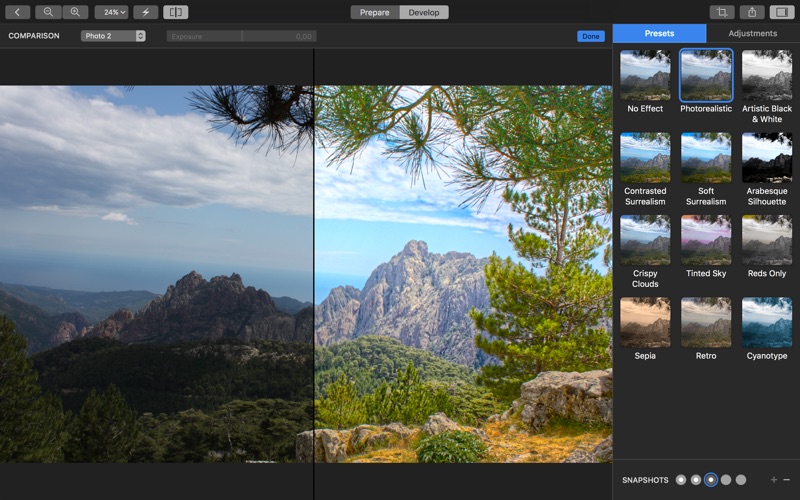Image resolution: width=800 pixels, height=500 pixels.
Task: Click the Done button
Action: pos(591,36)
